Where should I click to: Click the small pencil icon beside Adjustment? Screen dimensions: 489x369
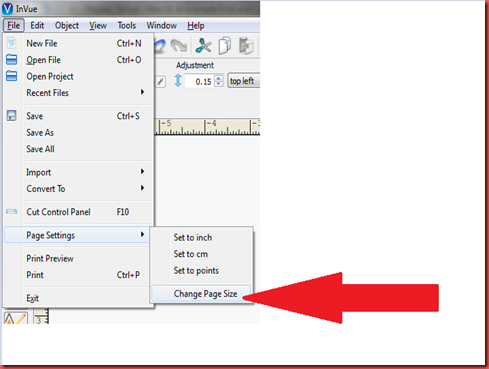[161, 81]
